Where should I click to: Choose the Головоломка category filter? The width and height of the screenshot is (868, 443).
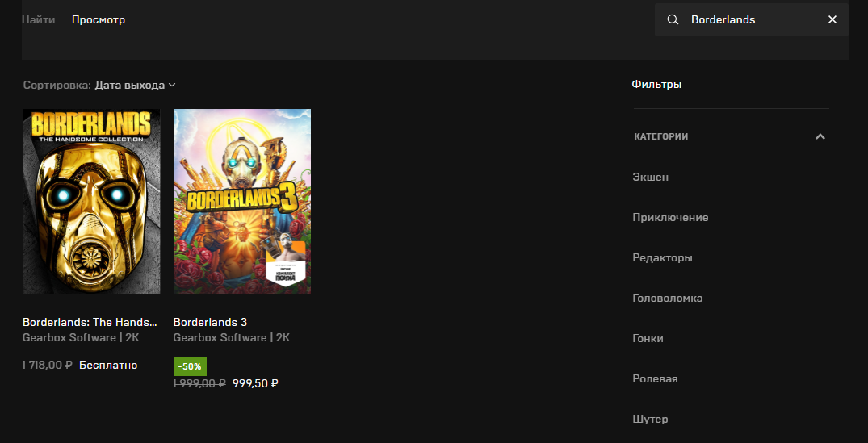point(668,298)
